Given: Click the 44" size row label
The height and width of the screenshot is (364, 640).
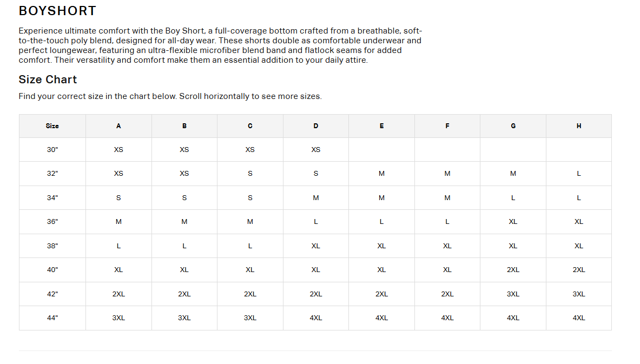Looking at the screenshot, I should (x=52, y=318).
